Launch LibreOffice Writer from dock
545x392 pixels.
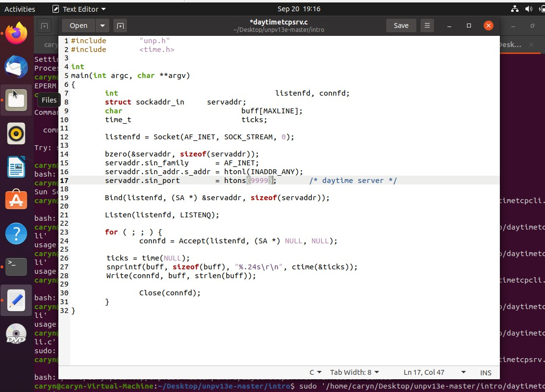16,167
